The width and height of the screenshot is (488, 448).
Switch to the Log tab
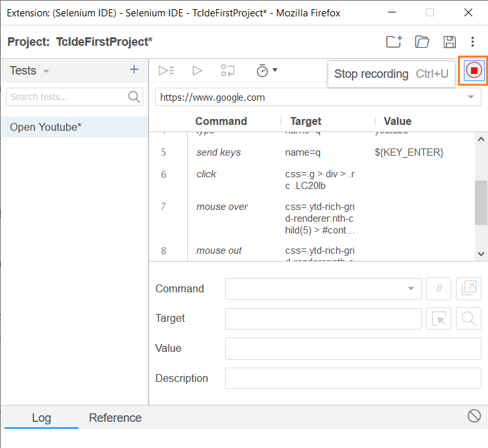tap(41, 418)
